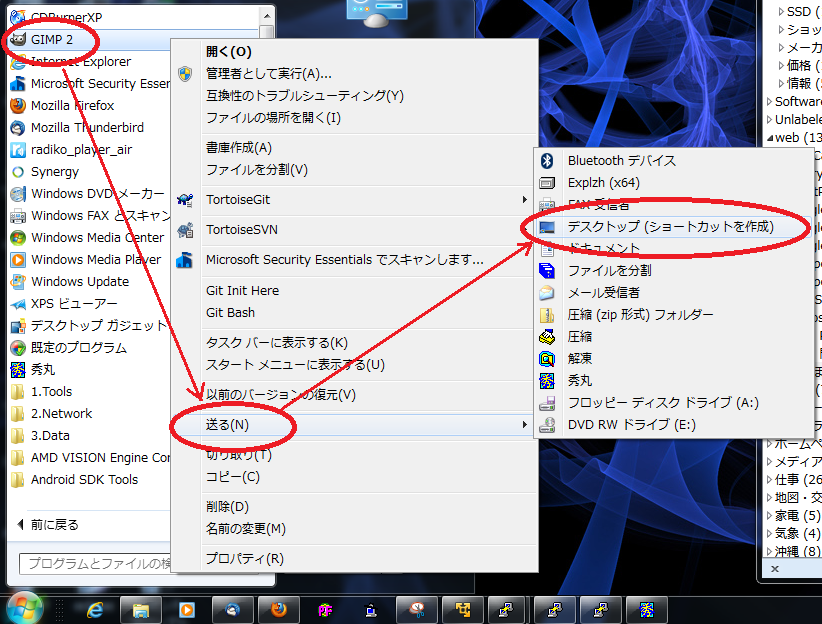Image resolution: width=822 pixels, height=624 pixels.
Task: Expand the 仕事 tree node in the right window
Action: 770,479
